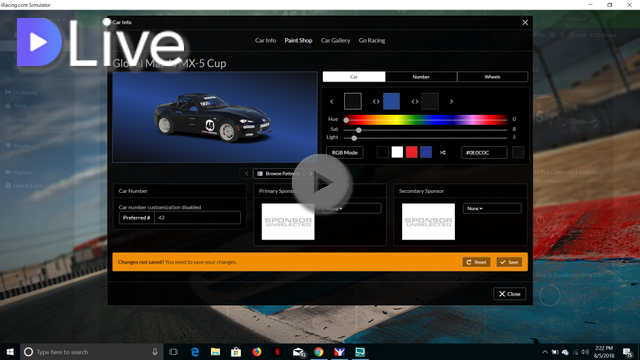Viewport: 640px width, 360px height.
Task: Switch to Car Info tab
Action: [x=265, y=40]
